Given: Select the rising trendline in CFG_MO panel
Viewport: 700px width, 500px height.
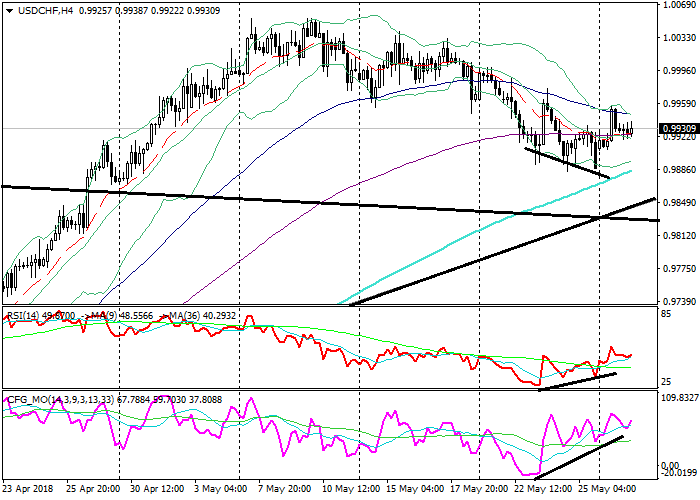Looking at the screenshot, I should (581, 455).
